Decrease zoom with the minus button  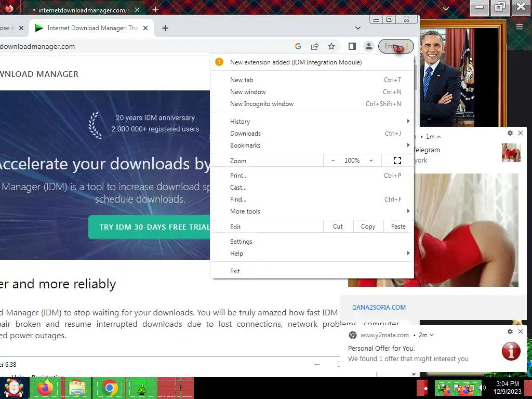pyautogui.click(x=333, y=161)
